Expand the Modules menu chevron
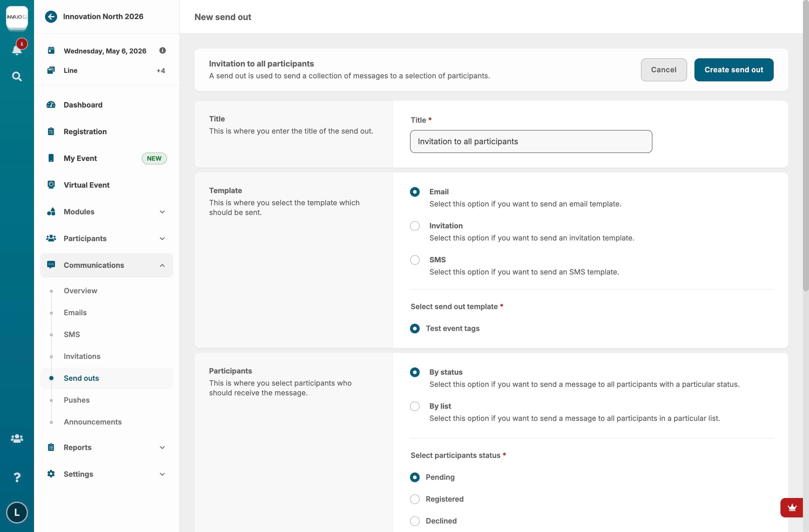This screenshot has width=809, height=532. pos(162,212)
